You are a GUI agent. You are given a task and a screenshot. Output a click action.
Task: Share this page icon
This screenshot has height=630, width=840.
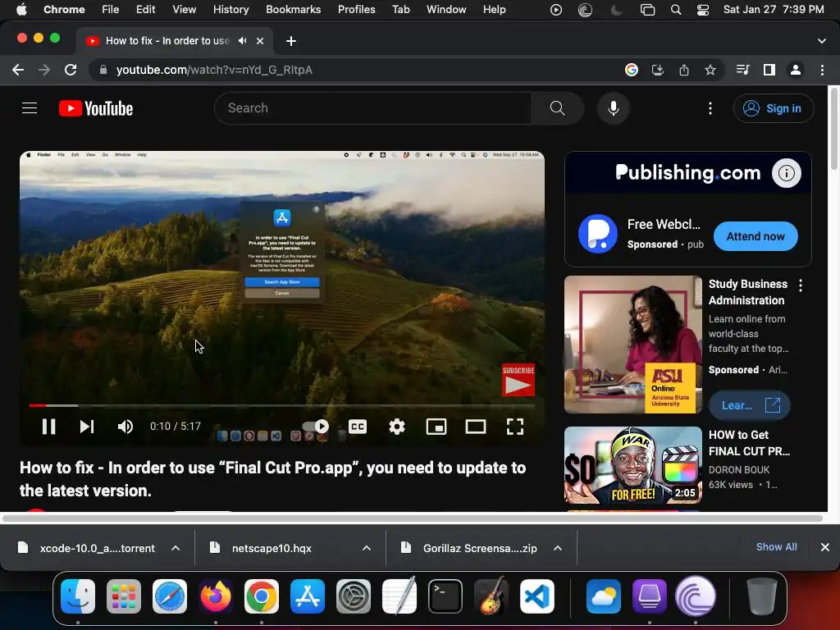pos(684,70)
